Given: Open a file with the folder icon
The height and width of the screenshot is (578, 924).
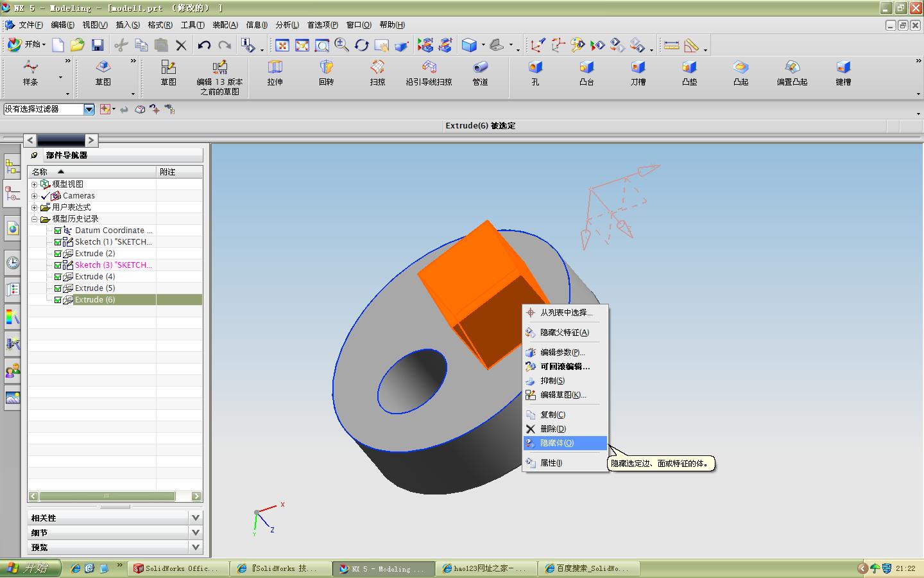Looking at the screenshot, I should 78,45.
